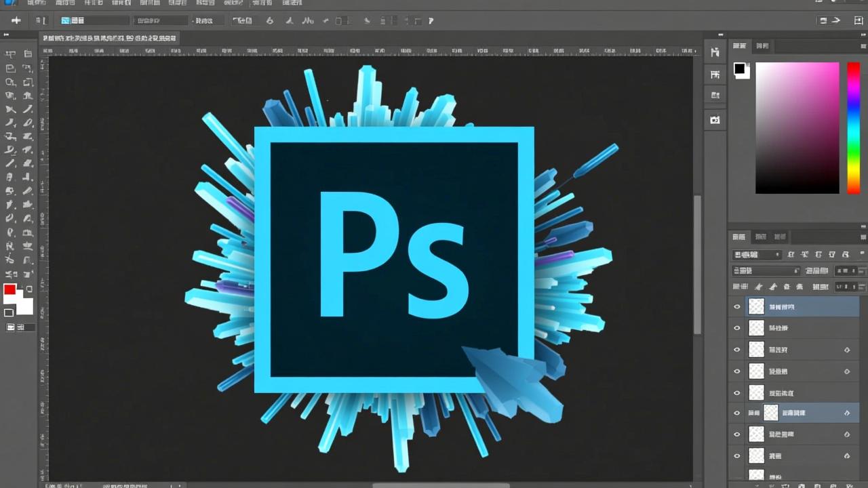Hide the linked layer in the middle of the stack
Screen dimensions: 868x488
click(x=737, y=412)
